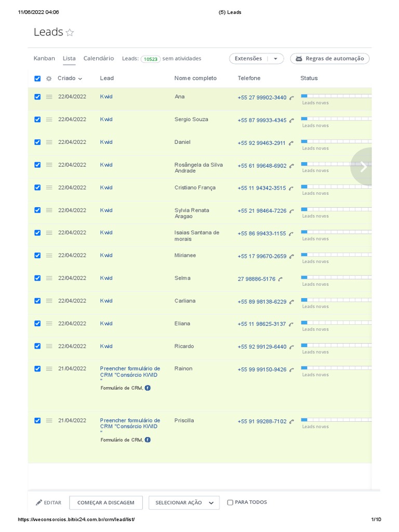Click the COMEÇAR A DISCAGEM button

105,502
